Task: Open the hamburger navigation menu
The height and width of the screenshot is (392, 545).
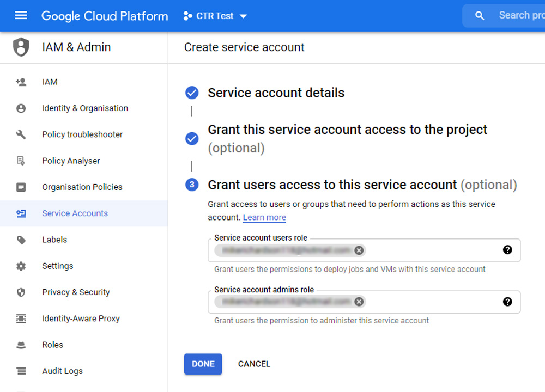Action: coord(21,16)
